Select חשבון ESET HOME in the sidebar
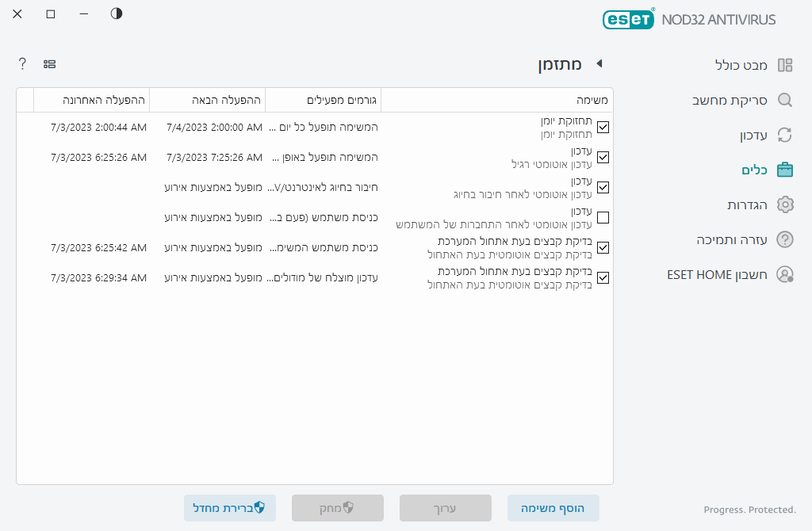The width and height of the screenshot is (812, 531). pyautogui.click(x=730, y=273)
